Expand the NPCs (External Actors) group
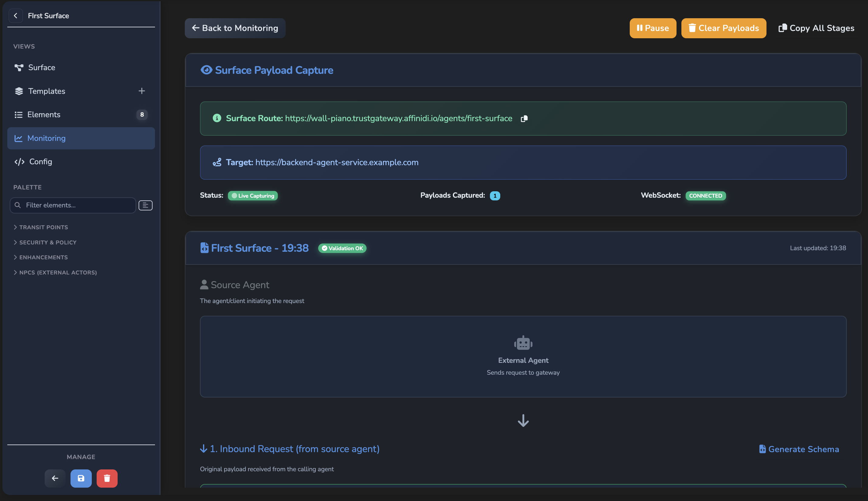 [x=55, y=273]
